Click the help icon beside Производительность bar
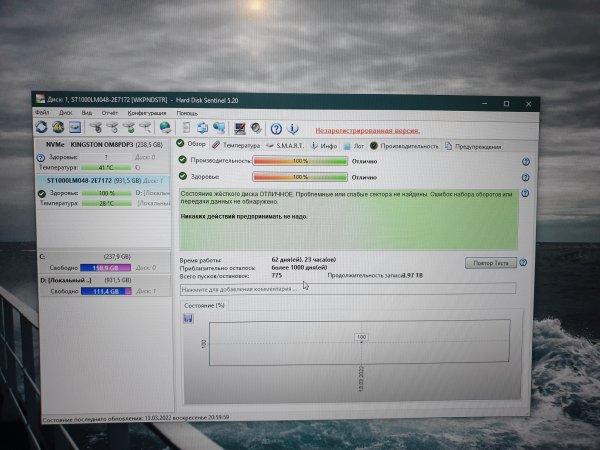This screenshot has height=450, width=600. coord(525,160)
